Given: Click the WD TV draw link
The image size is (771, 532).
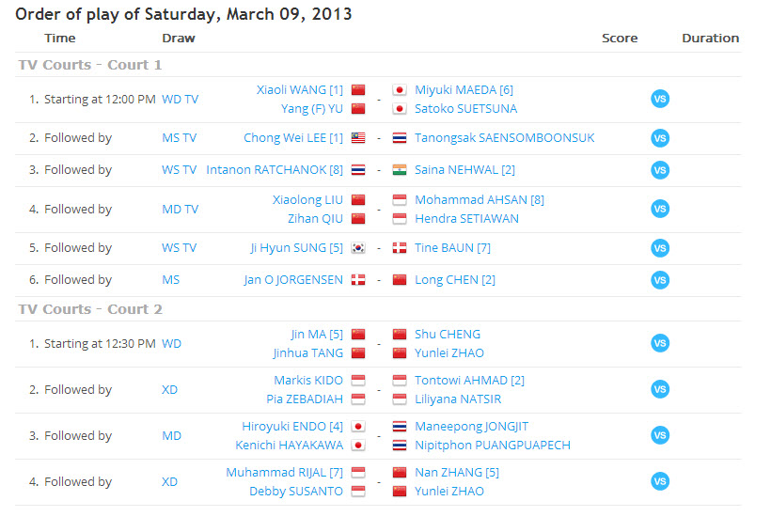Looking at the screenshot, I should [180, 99].
